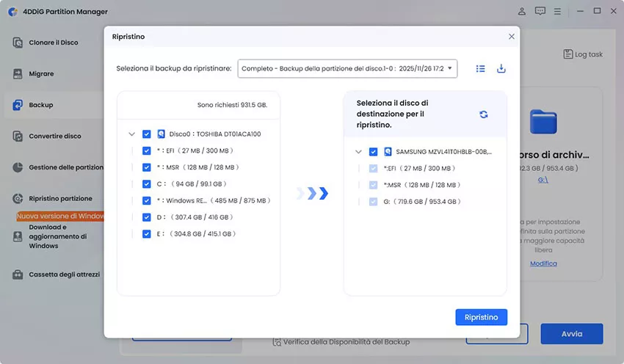
Task: Click the Backup sidebar icon
Action: tap(18, 105)
